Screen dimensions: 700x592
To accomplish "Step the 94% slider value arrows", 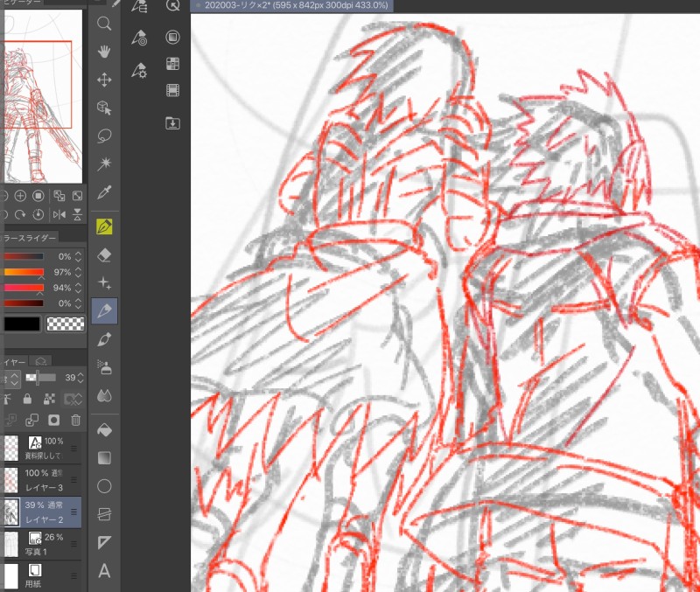I will click(x=79, y=288).
